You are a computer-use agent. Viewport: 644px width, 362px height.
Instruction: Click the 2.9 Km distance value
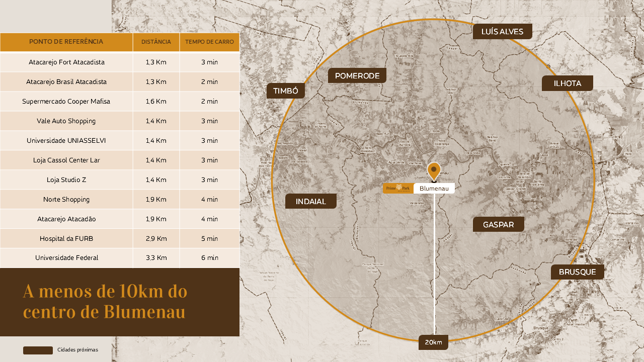(x=156, y=239)
